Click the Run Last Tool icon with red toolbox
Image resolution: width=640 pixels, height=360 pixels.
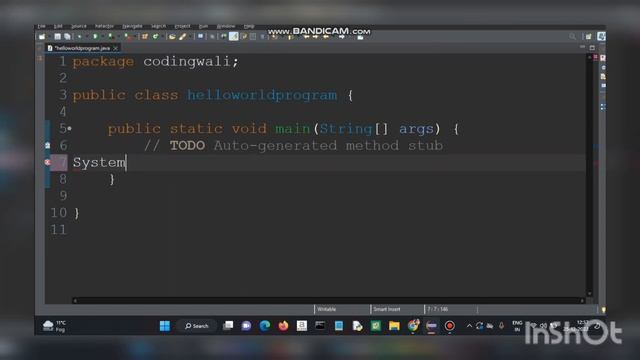(127, 37)
